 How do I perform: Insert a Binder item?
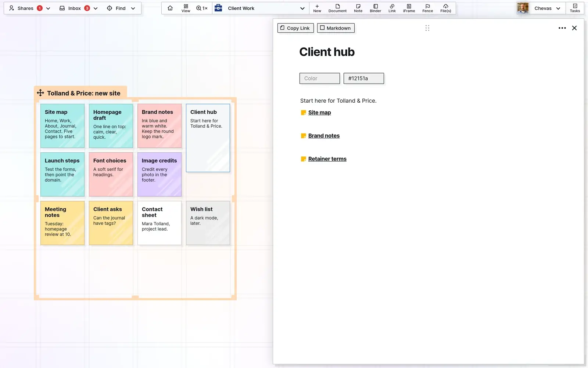point(375,8)
